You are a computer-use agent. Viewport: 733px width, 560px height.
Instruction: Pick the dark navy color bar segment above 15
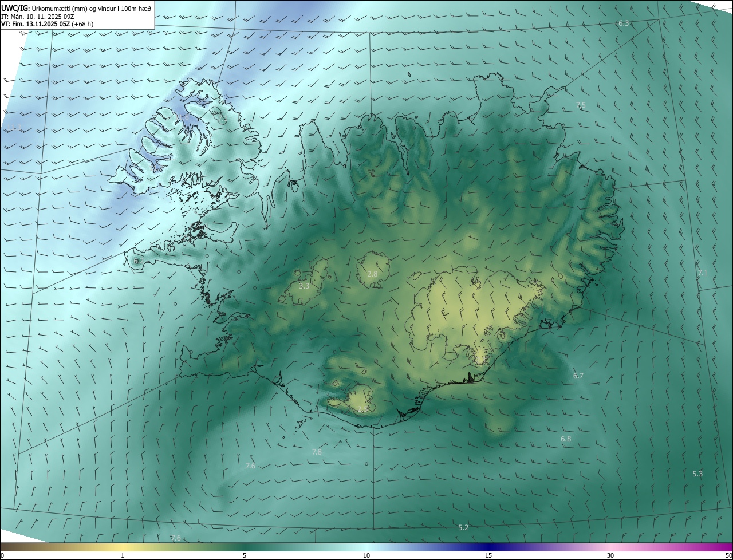click(488, 547)
